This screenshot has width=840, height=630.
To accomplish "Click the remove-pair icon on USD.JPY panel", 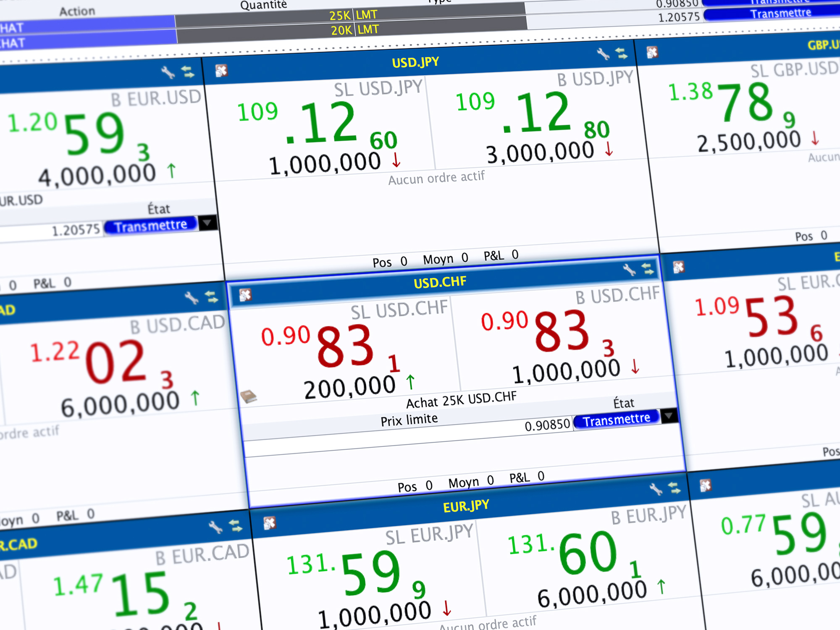I will point(221,71).
